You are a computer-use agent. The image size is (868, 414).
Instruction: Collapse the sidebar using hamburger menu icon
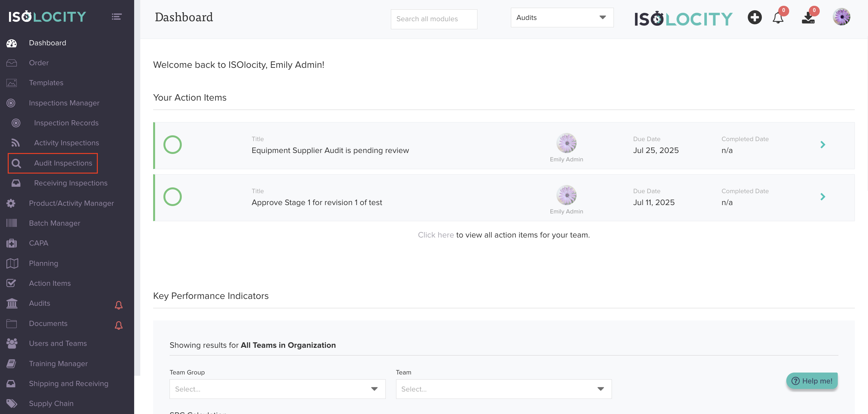point(116,16)
